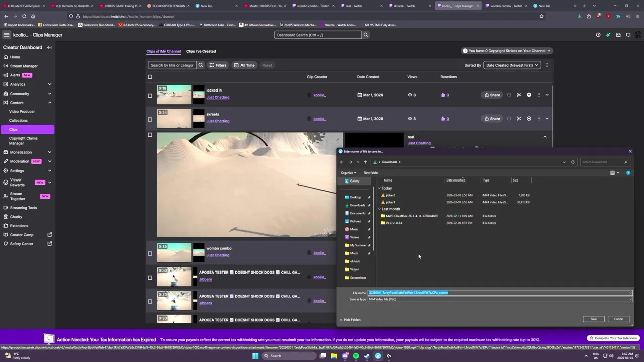Open Organize menu in Save dialog
This screenshot has width=644, height=362.
point(348,173)
